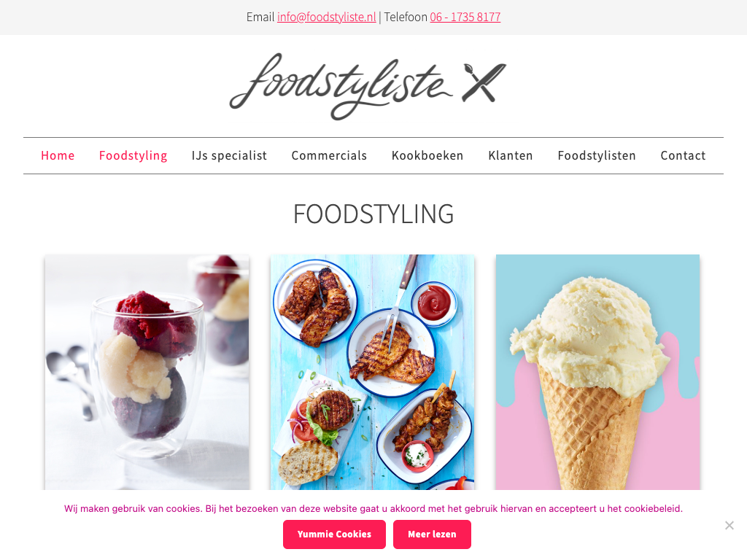Viewport: 747px width, 560px height.
Task: Navigate to Klanten
Action: coord(510,156)
